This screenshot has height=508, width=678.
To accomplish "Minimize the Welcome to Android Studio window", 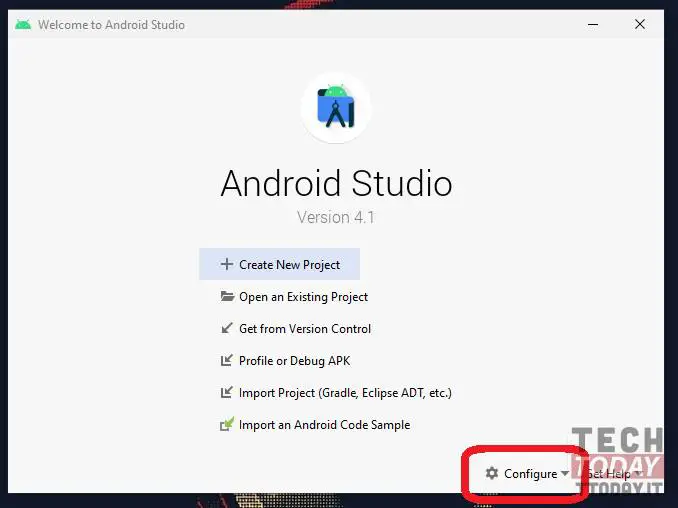I will pos(593,25).
